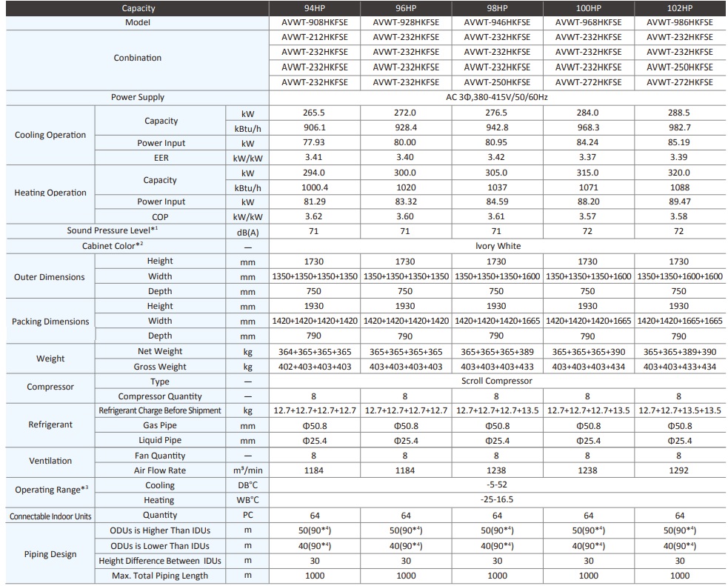The height and width of the screenshot is (586, 728).
Task: Select the EER value 3.42
Action: click(x=496, y=157)
